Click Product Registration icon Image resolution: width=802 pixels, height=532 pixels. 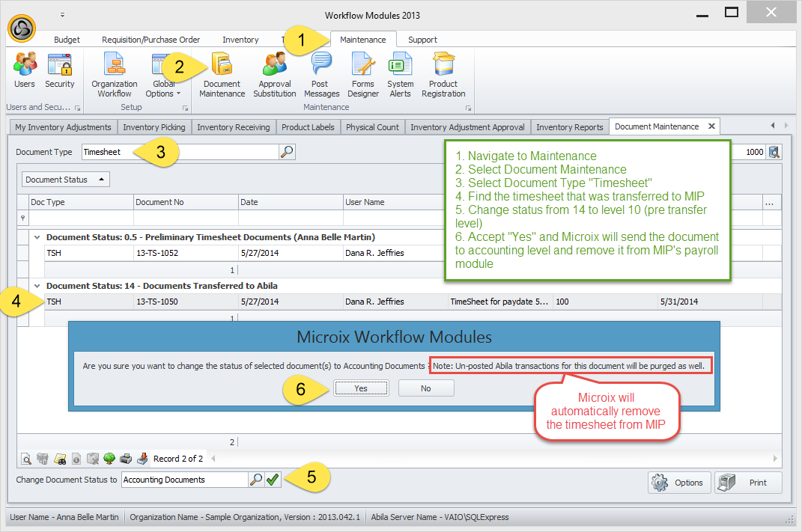pos(443,76)
